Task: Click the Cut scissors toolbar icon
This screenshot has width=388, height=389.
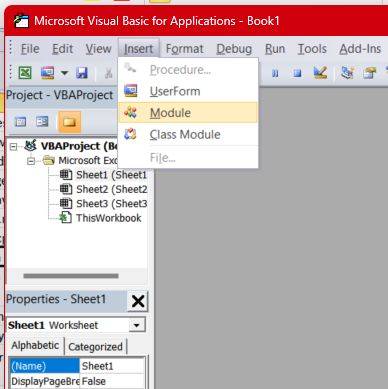Action: [x=108, y=73]
